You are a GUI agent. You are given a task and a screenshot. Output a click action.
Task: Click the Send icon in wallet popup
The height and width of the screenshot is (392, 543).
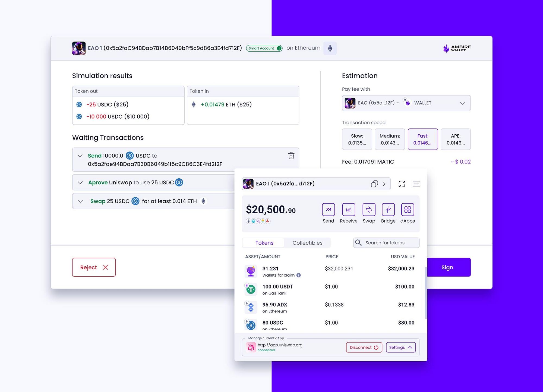tap(328, 209)
